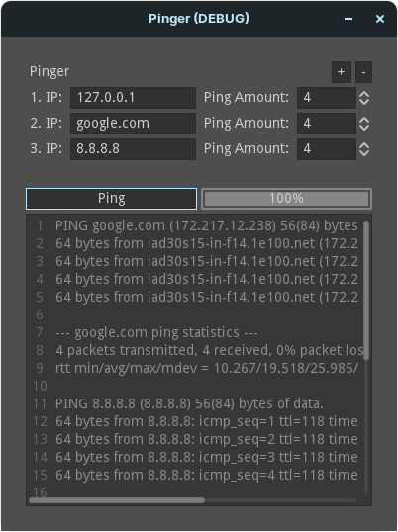This screenshot has width=398, height=532.
Task: Focus the first IP field containing 127.0.0.1
Action: pos(133,98)
